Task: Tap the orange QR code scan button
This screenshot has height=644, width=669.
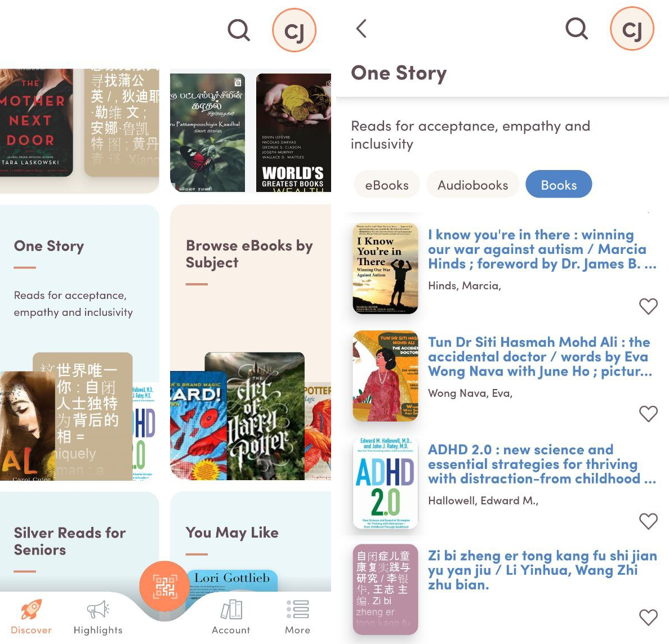Action: 164,586
